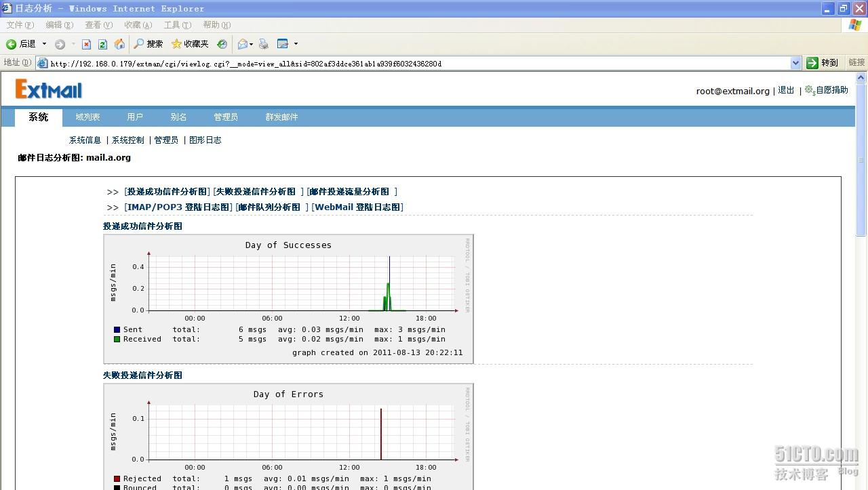Stop page loading with the red X icon
Viewport: 868px width, 490px height.
click(x=86, y=44)
